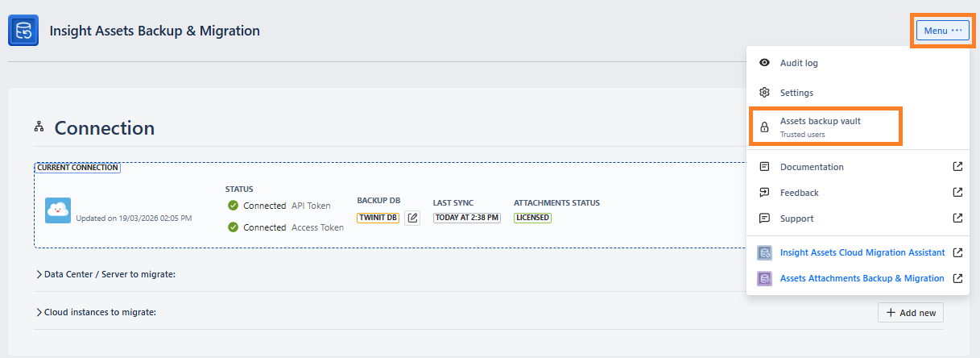Click the network icon beside Connection heading
980x358 pixels.
pyautogui.click(x=39, y=127)
